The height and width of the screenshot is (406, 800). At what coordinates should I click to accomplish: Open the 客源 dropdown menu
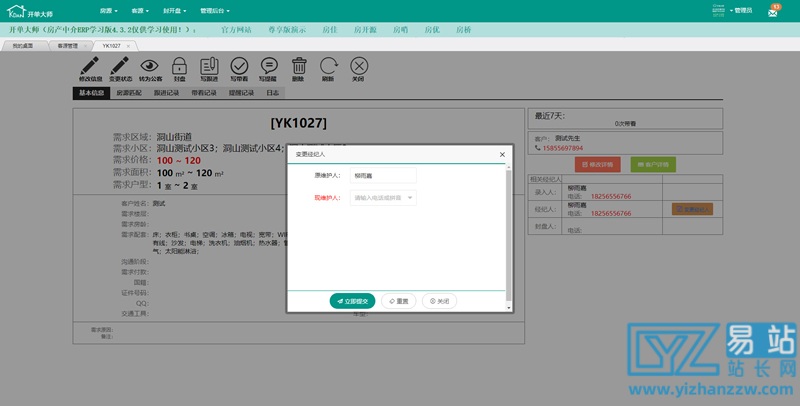tap(140, 11)
